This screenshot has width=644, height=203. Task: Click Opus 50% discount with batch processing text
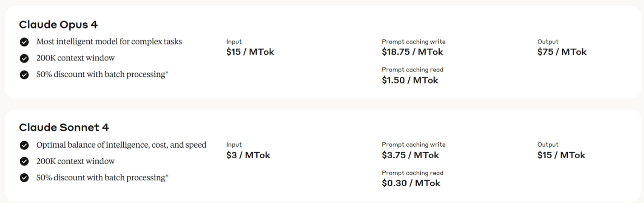point(102,74)
